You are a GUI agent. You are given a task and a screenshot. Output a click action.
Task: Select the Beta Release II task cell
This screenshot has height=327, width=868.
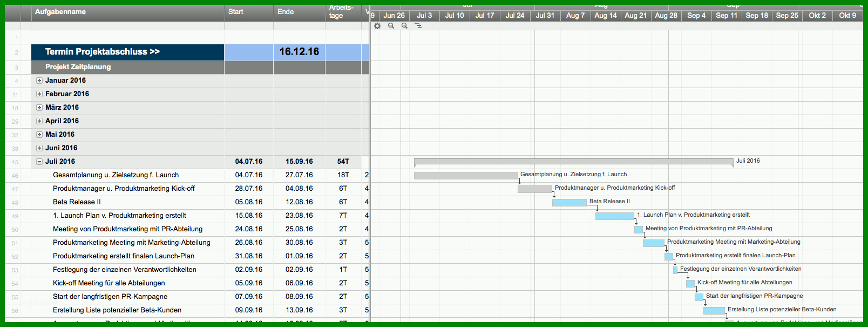click(x=128, y=202)
